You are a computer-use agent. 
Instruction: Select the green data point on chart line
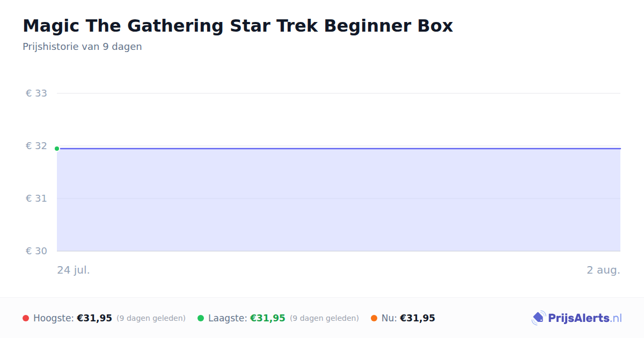(57, 149)
